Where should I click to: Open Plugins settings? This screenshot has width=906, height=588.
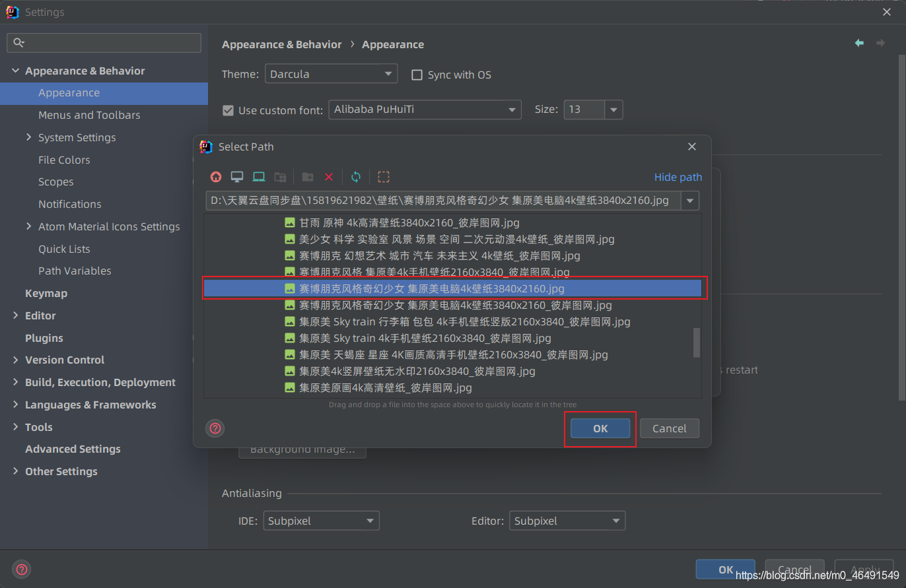point(44,338)
